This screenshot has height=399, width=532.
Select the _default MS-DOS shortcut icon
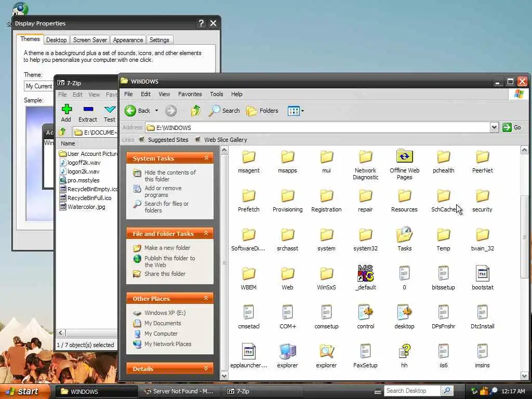[365, 273]
